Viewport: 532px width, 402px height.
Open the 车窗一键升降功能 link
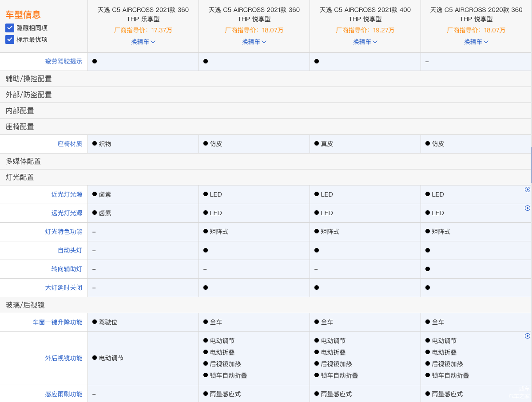coord(58,322)
